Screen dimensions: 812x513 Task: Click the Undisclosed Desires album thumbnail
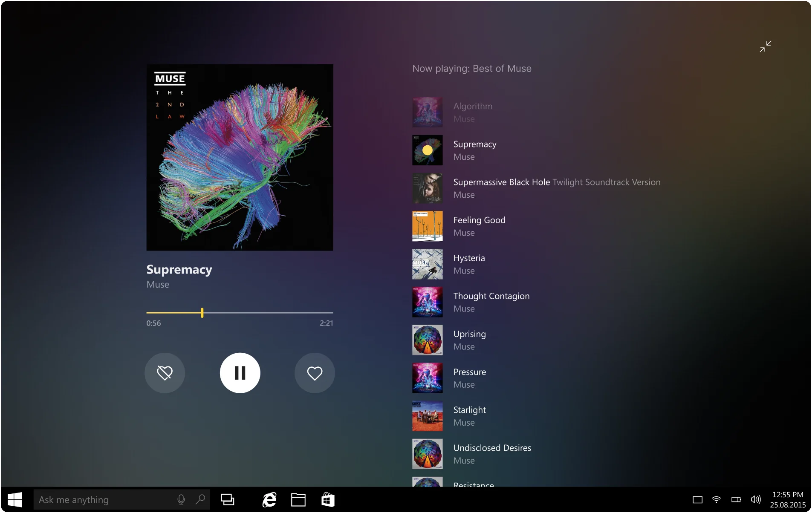click(x=428, y=454)
